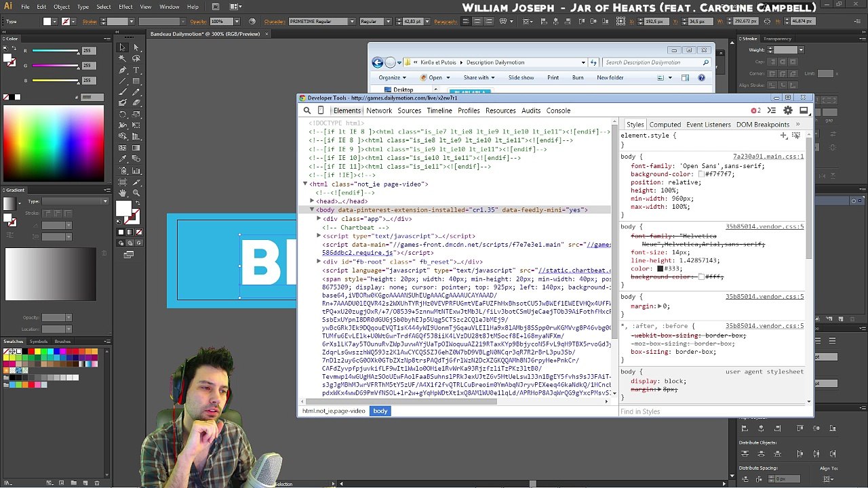Open the Opacity 100% dropdown
Image resolution: width=868 pixels, height=488 pixels.
238,22
